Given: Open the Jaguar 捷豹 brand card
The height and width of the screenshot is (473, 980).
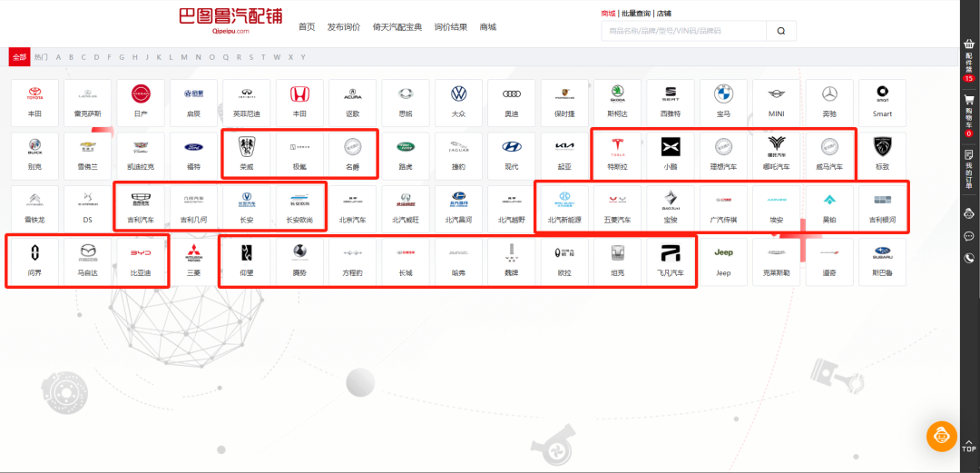Looking at the screenshot, I should [x=459, y=156].
